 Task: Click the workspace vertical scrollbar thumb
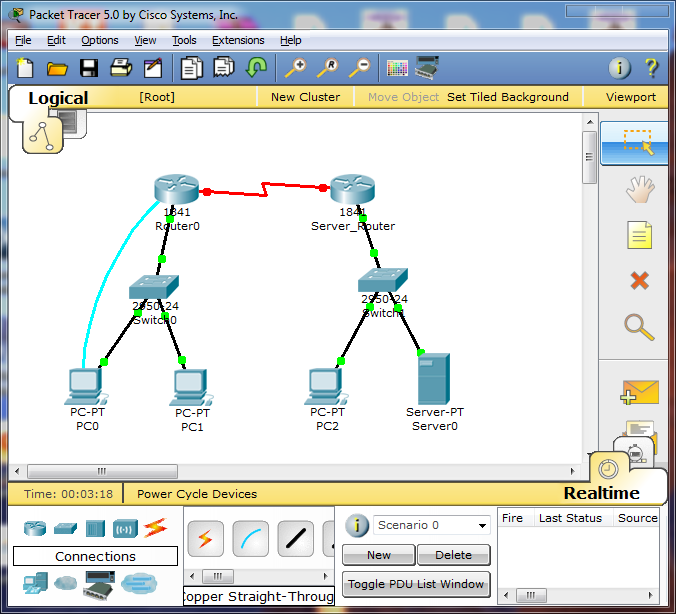pos(589,157)
